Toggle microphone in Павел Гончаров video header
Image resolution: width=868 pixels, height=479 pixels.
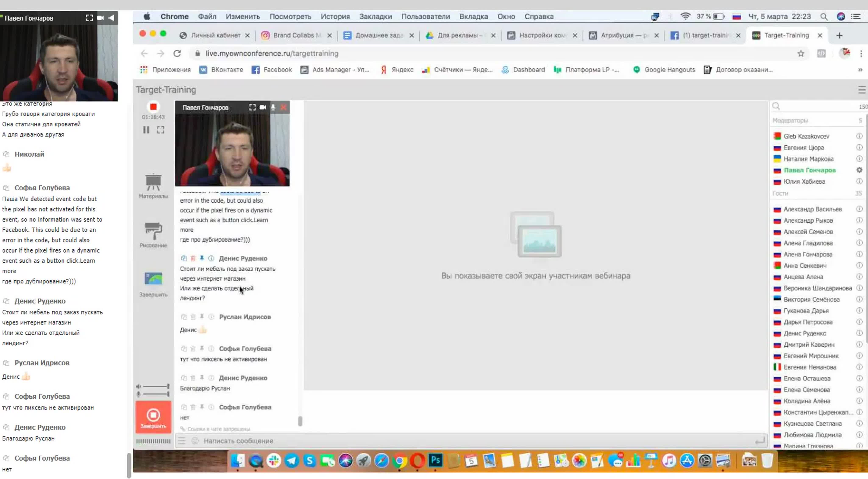tap(273, 107)
